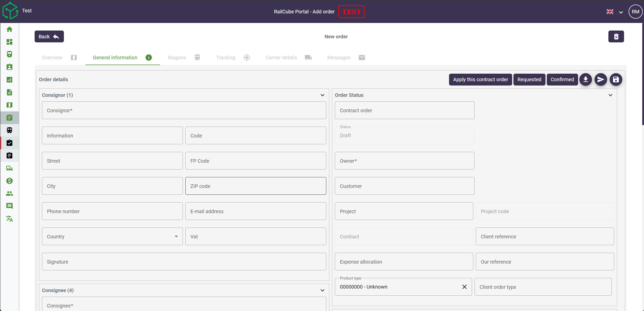
Task: Click Apply this contract order button
Action: click(480, 79)
